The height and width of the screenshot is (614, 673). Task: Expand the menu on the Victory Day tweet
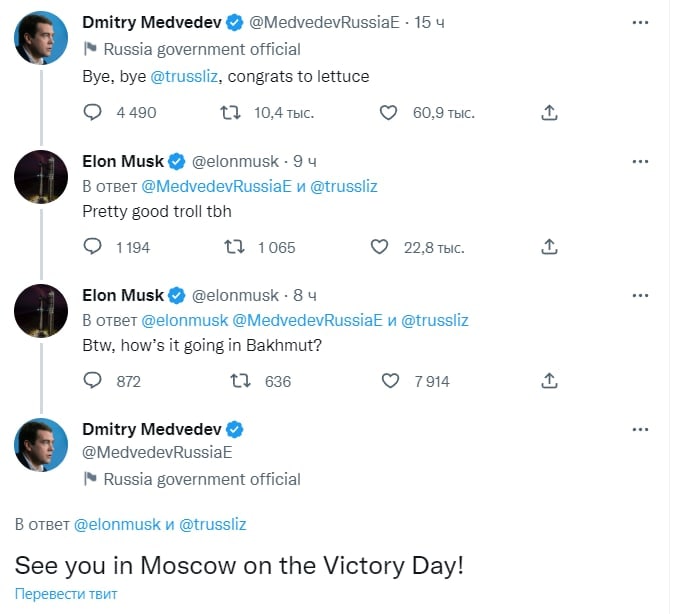641,429
